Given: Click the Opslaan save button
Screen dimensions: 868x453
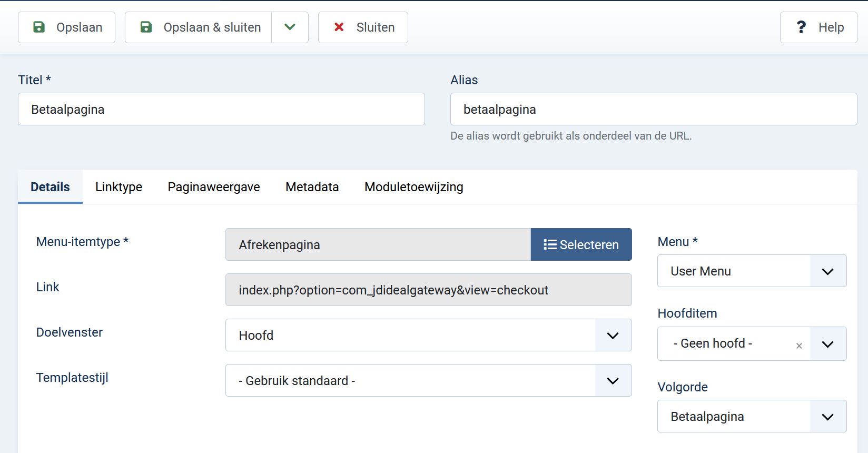Looking at the screenshot, I should click(x=67, y=27).
